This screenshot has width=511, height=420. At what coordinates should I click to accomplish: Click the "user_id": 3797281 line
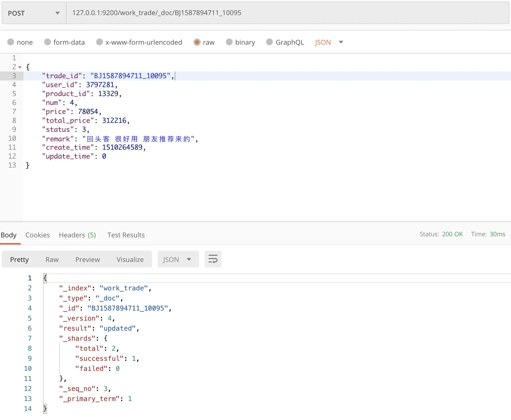[80, 85]
